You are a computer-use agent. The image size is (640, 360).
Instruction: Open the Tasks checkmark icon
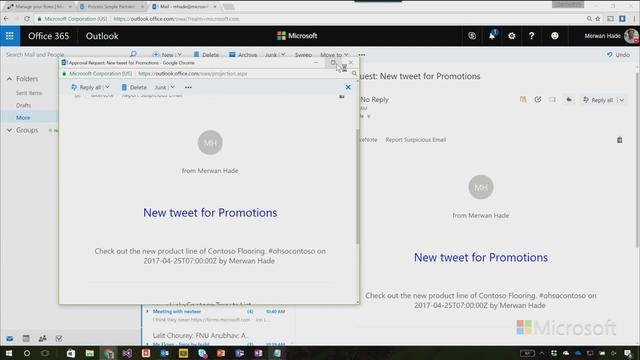click(x=59, y=338)
